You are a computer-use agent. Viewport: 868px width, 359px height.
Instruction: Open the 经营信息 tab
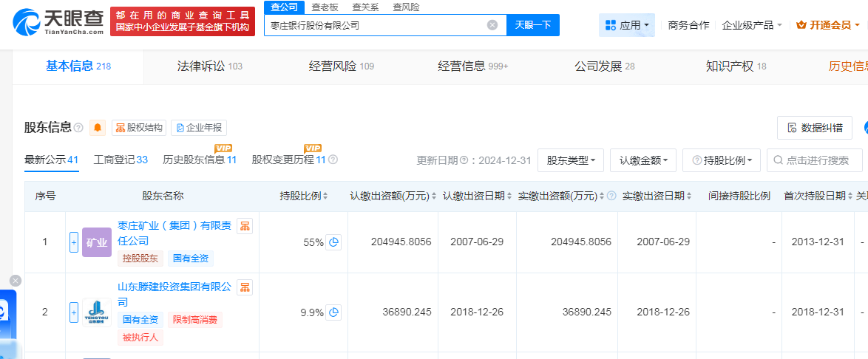(472, 66)
